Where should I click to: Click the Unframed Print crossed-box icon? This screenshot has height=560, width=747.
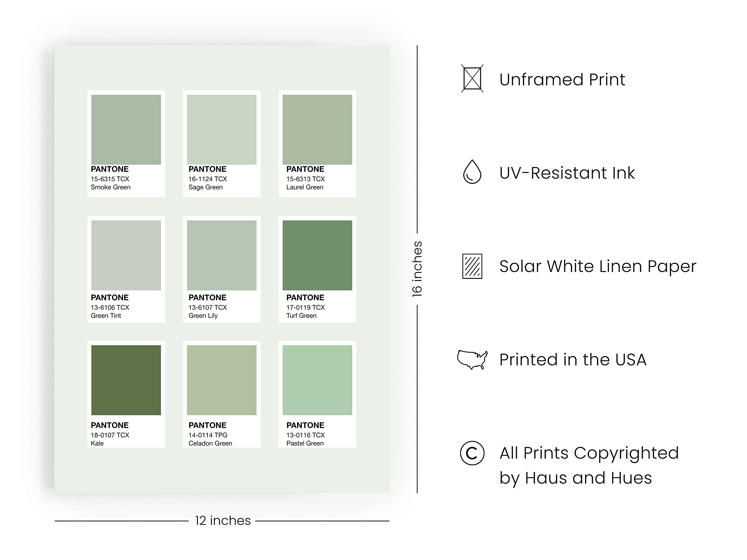472,79
